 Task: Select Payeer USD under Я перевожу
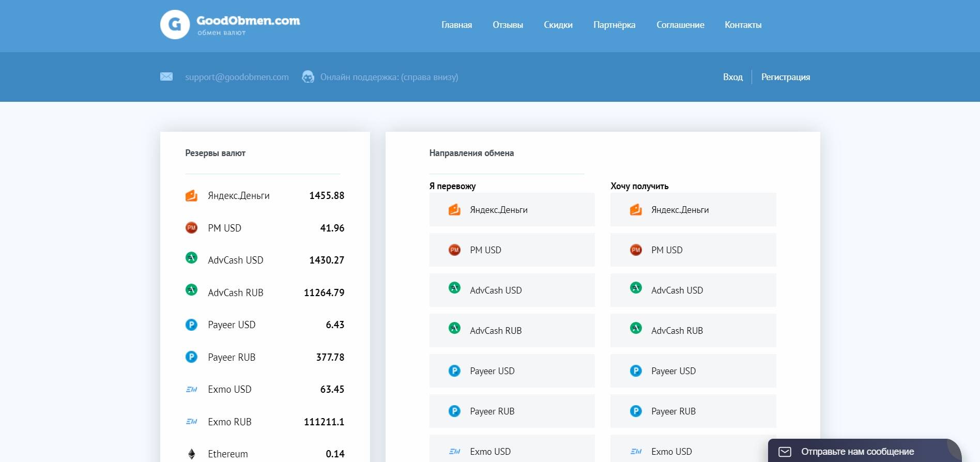[x=512, y=371]
